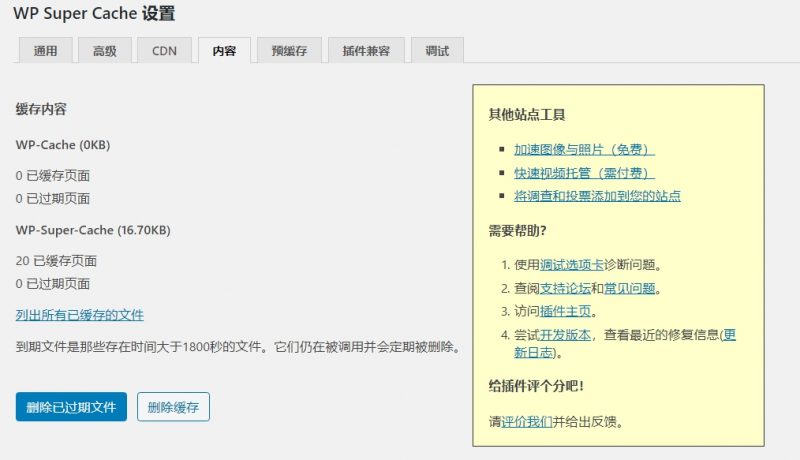Click the 删除缓存 button
The image size is (800, 460).
click(173, 406)
